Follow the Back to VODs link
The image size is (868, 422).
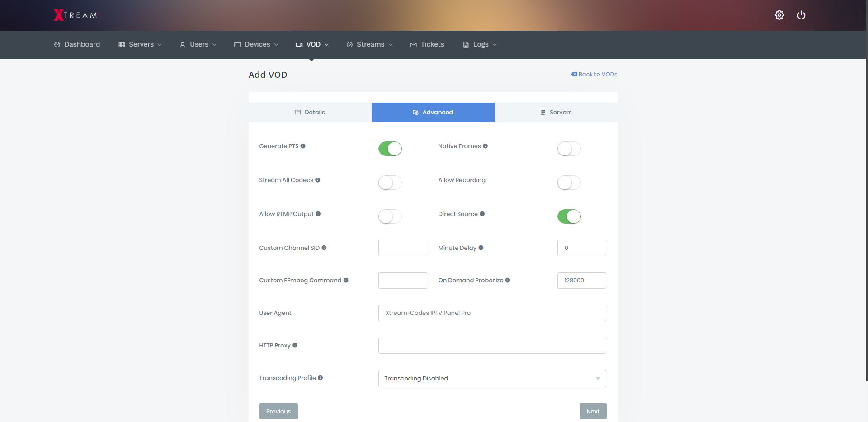[x=594, y=74]
